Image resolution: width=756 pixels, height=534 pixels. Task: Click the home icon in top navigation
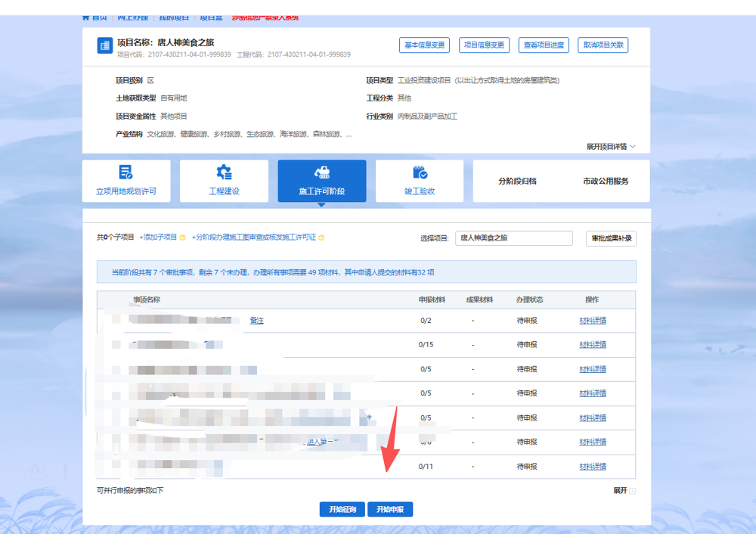click(86, 17)
